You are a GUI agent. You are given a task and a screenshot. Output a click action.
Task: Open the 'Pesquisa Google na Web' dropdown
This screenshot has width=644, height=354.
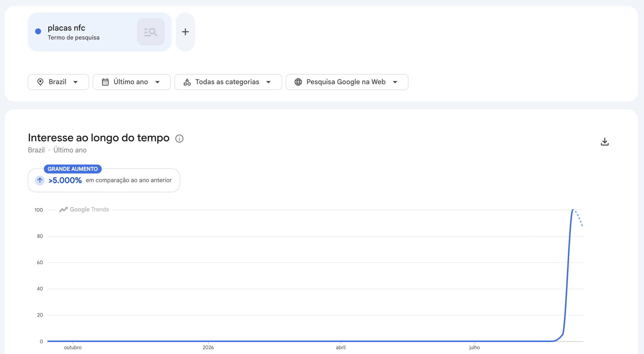tap(347, 82)
